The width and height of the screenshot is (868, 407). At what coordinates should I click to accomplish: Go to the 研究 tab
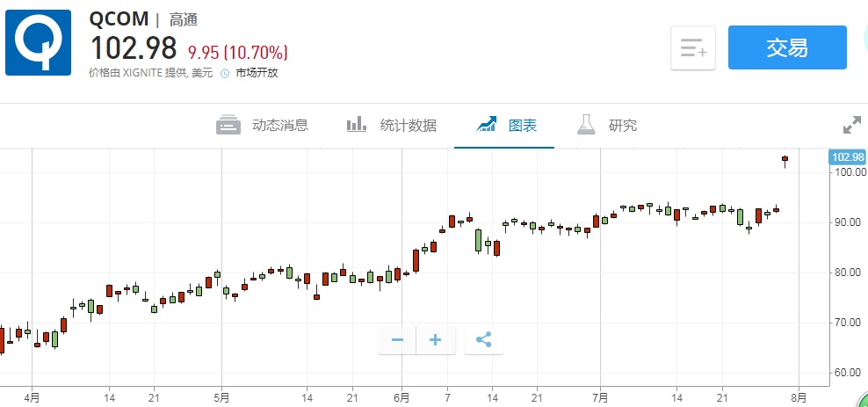[x=607, y=125]
